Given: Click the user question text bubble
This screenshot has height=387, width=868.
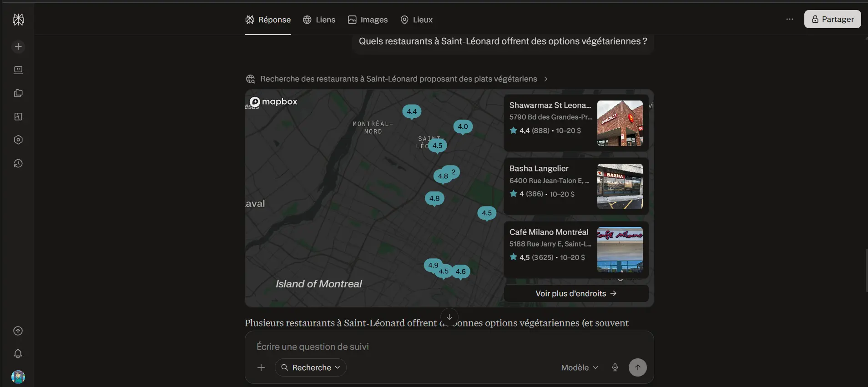Looking at the screenshot, I should pos(503,41).
